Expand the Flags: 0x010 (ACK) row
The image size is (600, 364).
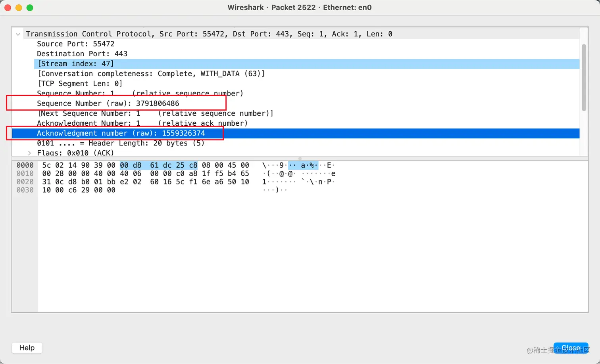pos(29,153)
